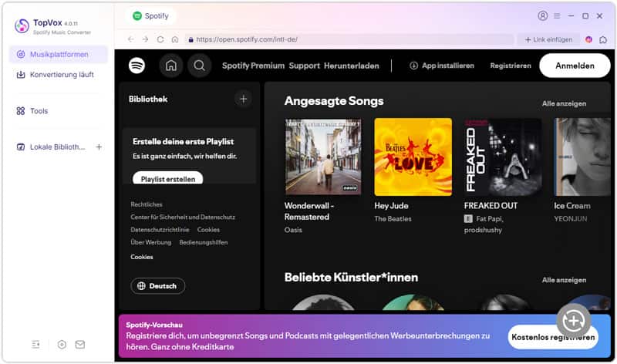Open the hamburger menu in title bar
617x364 pixels.
(557, 15)
